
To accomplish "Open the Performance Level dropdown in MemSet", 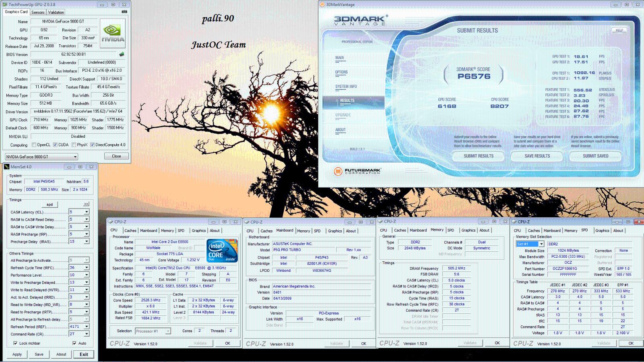I will point(86,275).
